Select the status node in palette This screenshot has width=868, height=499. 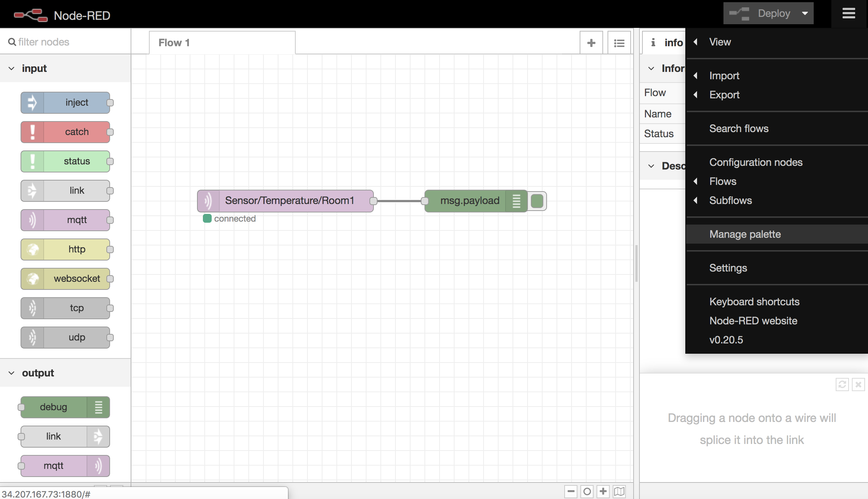(65, 161)
